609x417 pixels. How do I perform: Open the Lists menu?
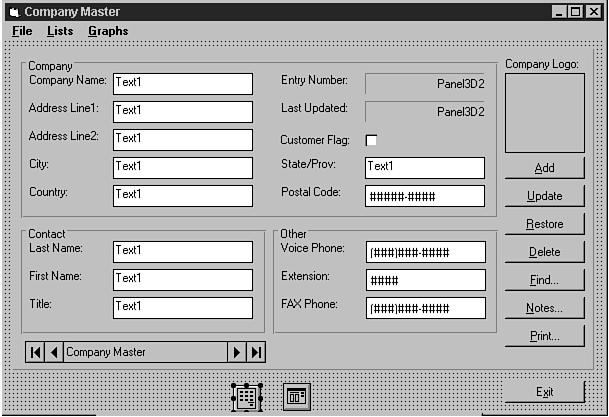coord(60,31)
